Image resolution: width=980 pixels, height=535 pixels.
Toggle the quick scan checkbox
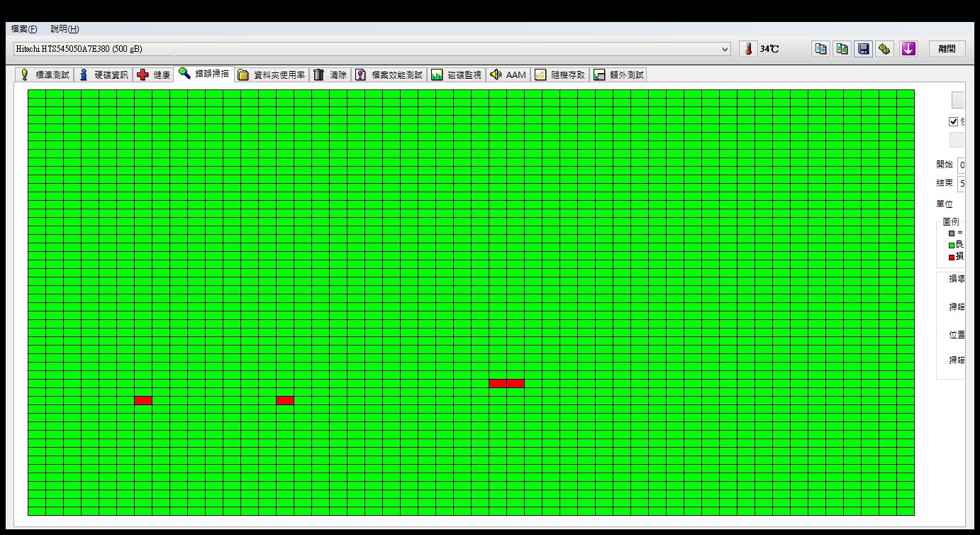(953, 121)
